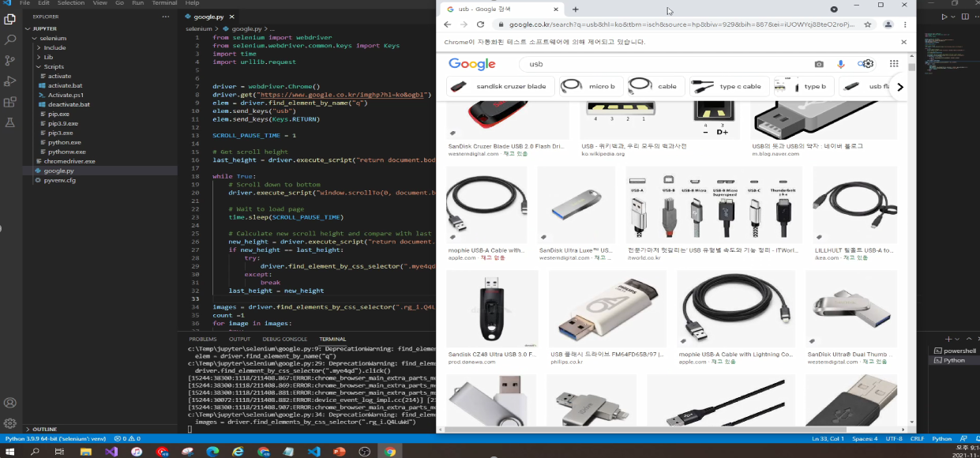
Task: Open the Chrome profile avatar
Action: [x=889, y=24]
